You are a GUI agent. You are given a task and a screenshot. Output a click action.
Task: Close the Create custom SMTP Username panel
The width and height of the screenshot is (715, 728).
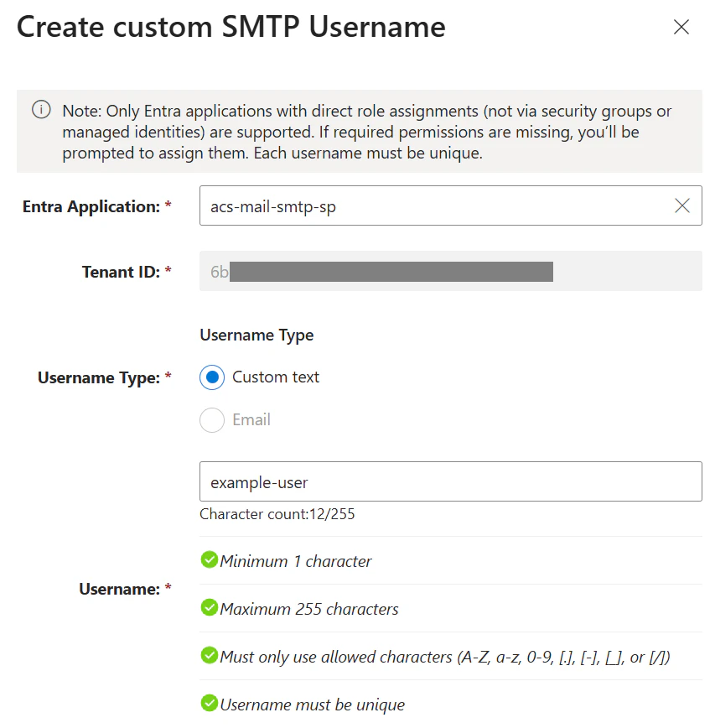(681, 28)
